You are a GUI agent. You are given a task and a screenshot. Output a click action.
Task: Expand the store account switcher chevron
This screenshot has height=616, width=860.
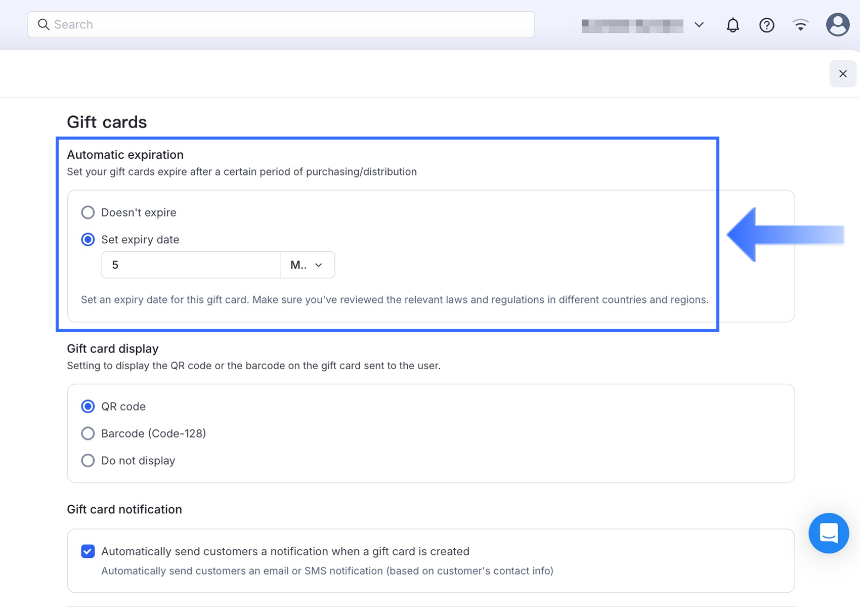699,25
